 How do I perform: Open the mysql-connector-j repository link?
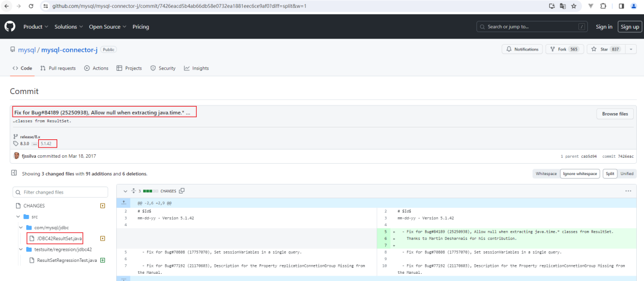(x=69, y=49)
